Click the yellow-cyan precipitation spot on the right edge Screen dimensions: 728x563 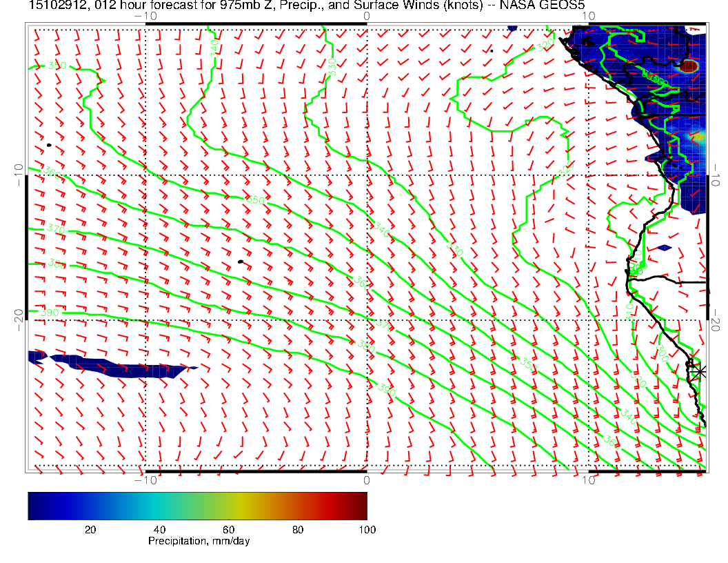(699, 137)
